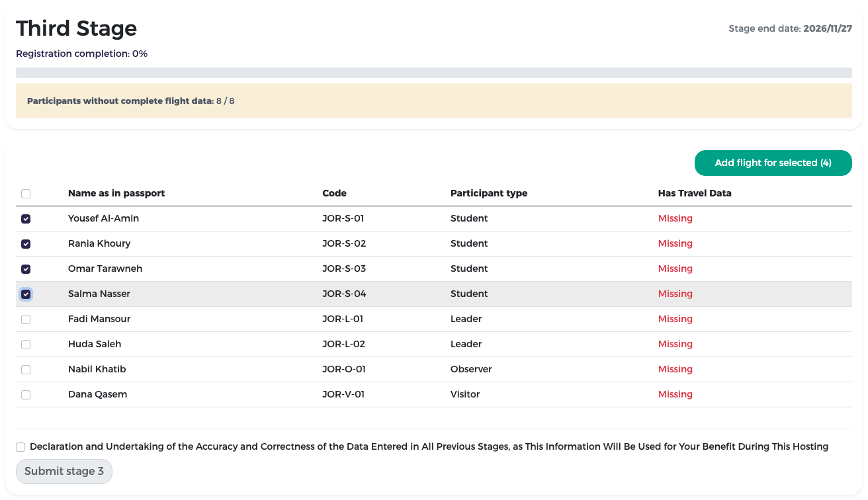Check the box for Huda Saleh
868x500 pixels.
(x=26, y=345)
